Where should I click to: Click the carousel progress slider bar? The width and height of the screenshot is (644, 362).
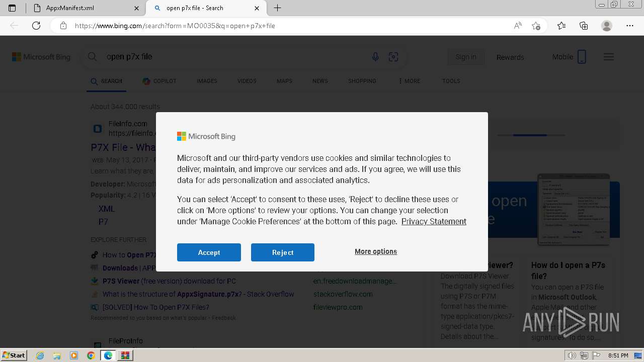pos(531,135)
